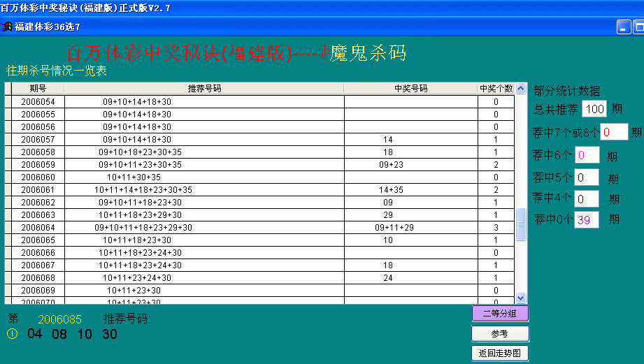Click the 福建体彩36选7 window icon
The width and height of the screenshot is (644, 364).
[7, 27]
